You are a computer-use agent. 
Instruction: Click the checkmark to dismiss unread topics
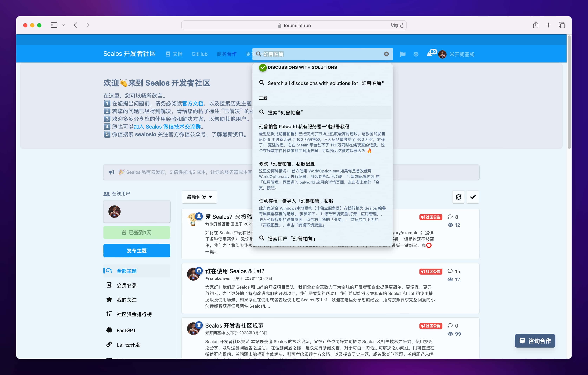[473, 197]
